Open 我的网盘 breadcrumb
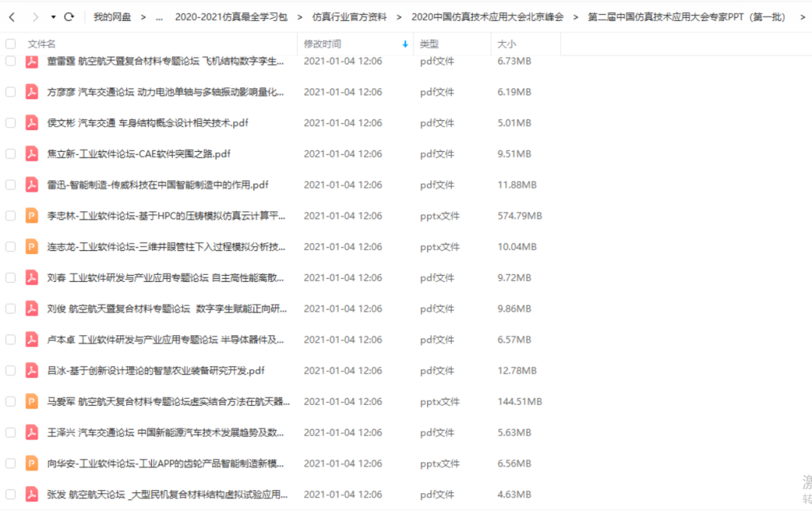Viewport: 812px width, 511px height. 112,17
